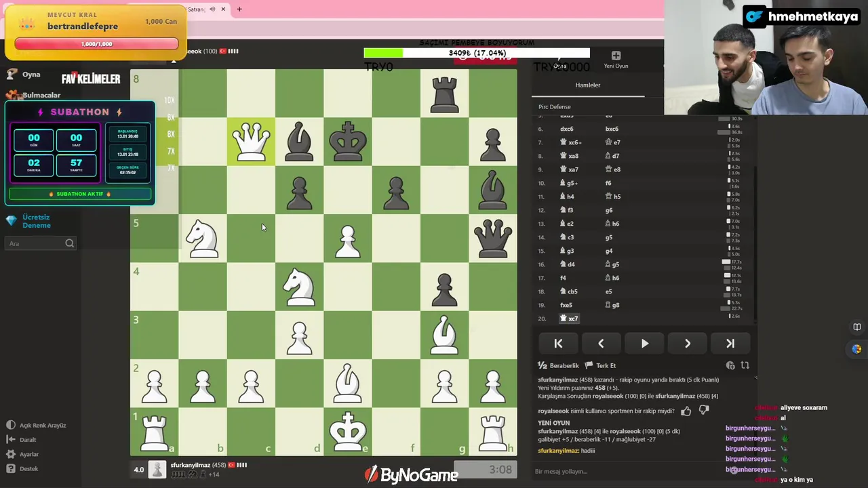
Task: Select the white pawn on e5
Action: (348, 239)
